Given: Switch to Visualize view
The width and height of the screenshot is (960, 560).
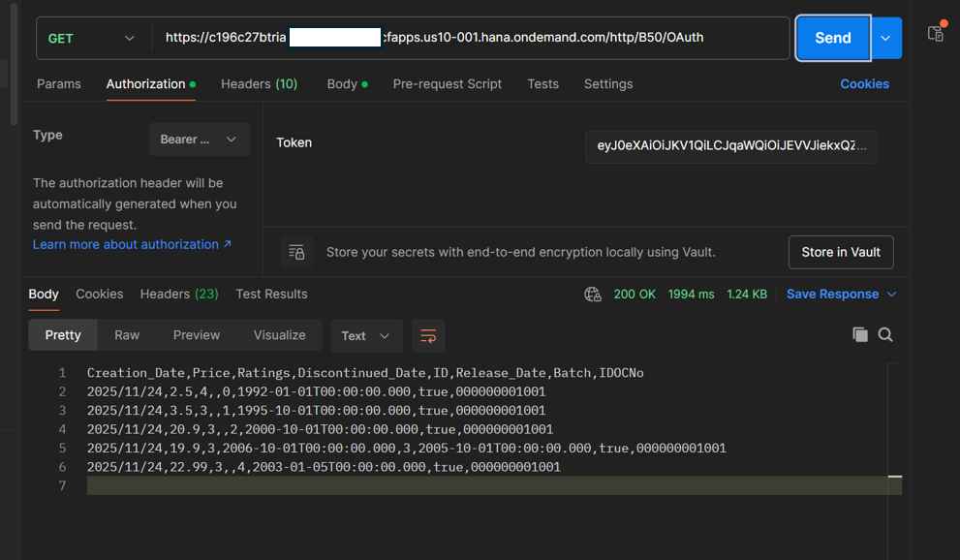Looking at the screenshot, I should click(279, 335).
